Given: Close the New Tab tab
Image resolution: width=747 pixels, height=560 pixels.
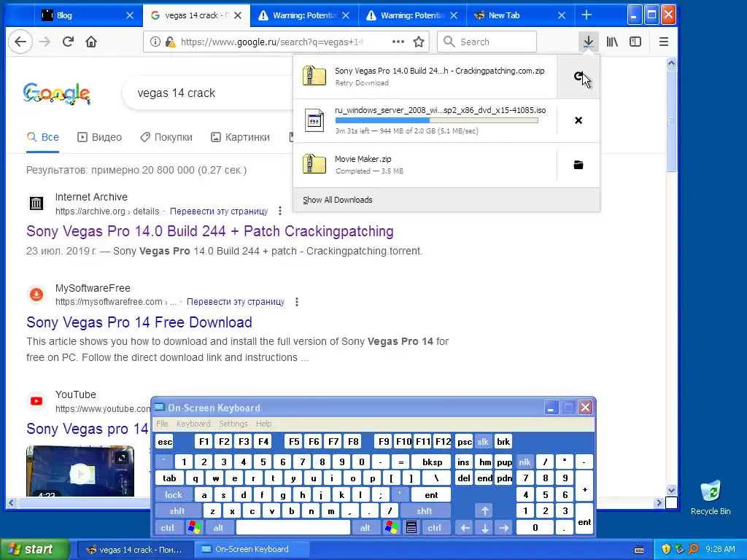Looking at the screenshot, I should click(562, 15).
